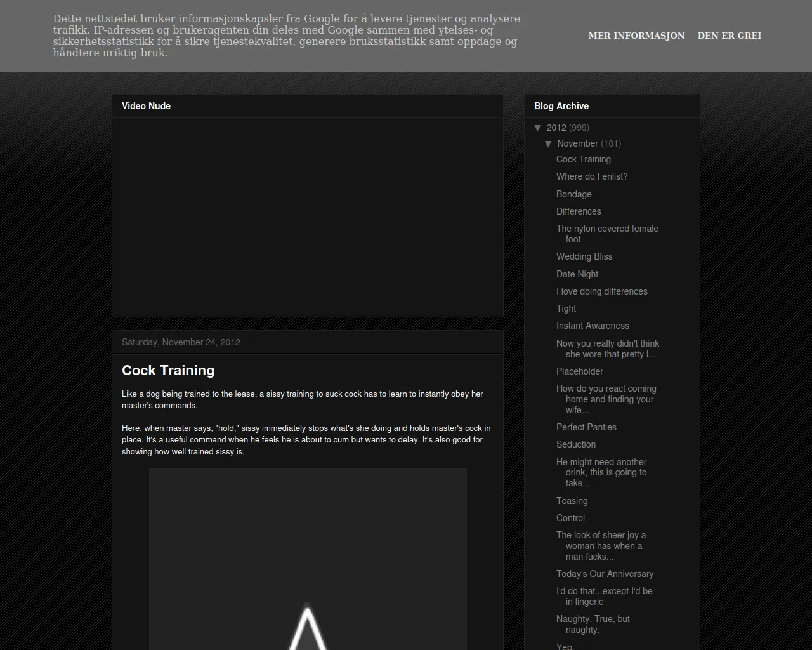This screenshot has height=650, width=812.
Task: Open 'Naughty. True, but naughty.' post
Action: coord(593,624)
